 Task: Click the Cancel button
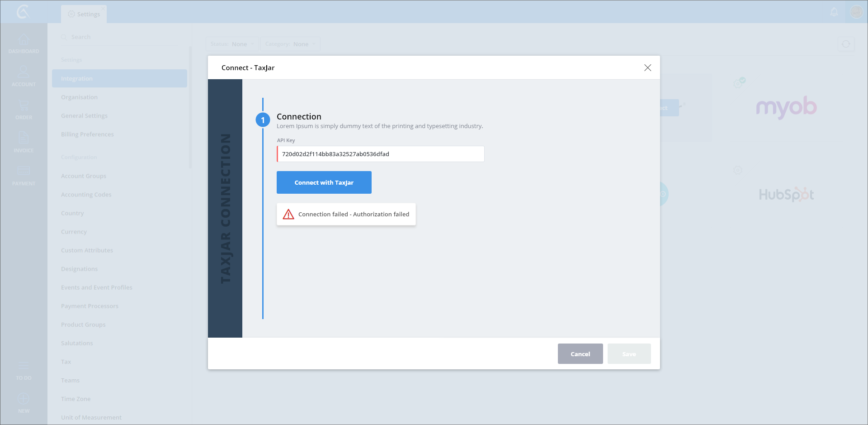(x=580, y=354)
